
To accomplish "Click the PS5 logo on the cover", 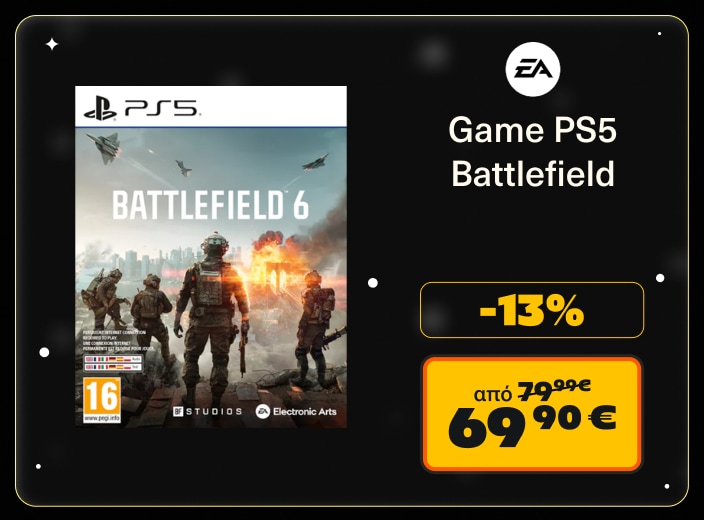I will [141, 107].
